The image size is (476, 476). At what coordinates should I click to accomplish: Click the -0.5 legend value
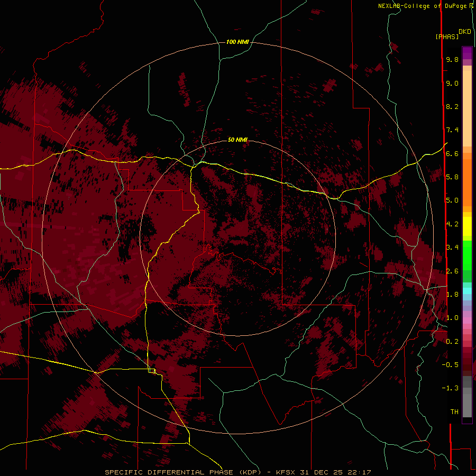click(450, 365)
